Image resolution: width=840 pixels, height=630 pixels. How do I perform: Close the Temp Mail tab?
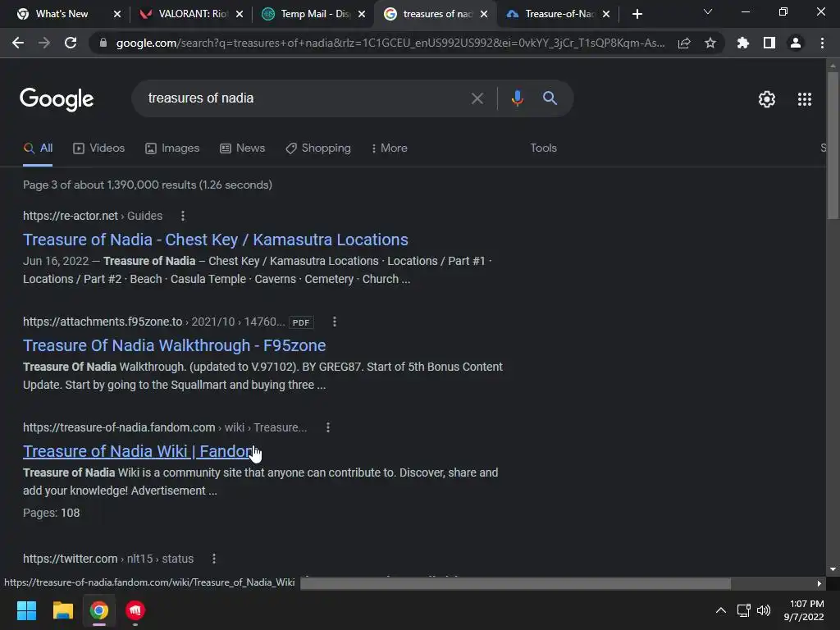362,14
